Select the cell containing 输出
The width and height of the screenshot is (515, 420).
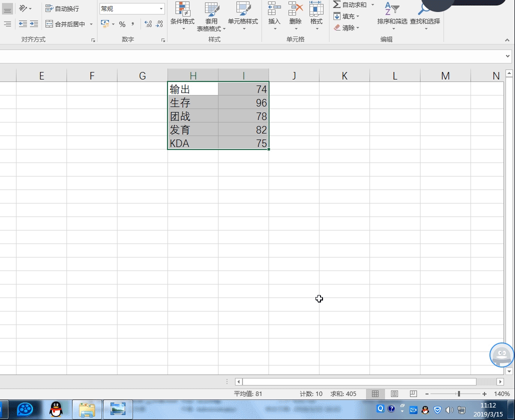[x=193, y=88]
